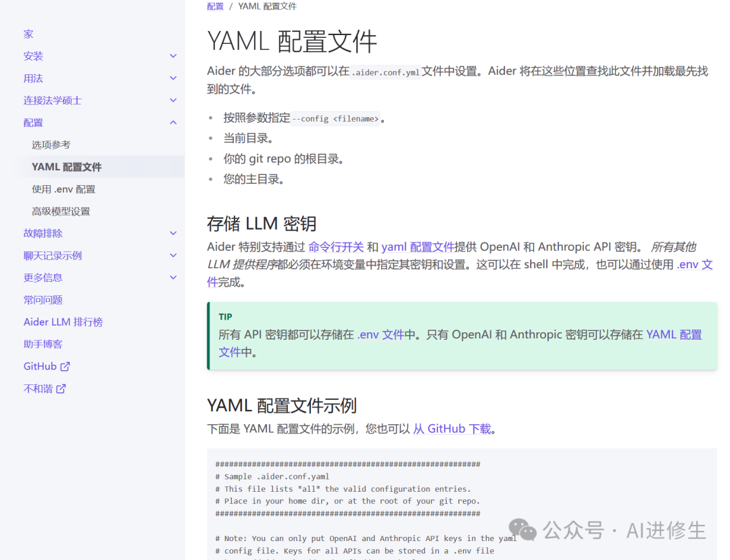Click the YAML 配置文件示例 heading
This screenshot has width=730, height=560.
pyautogui.click(x=282, y=405)
